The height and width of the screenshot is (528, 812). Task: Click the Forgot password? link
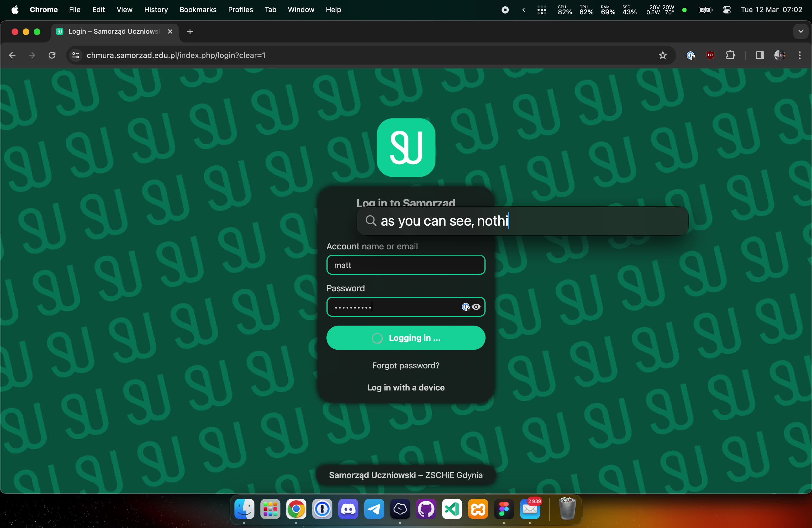click(406, 365)
